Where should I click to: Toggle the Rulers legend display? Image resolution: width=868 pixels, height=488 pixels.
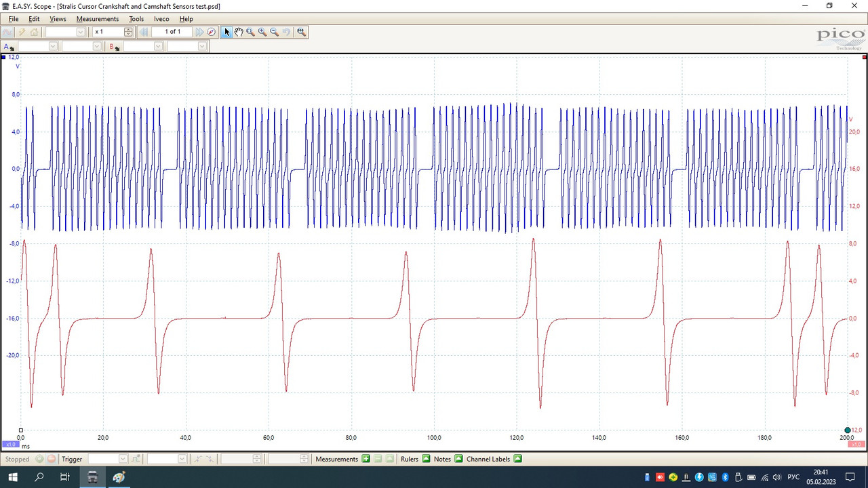(426, 459)
